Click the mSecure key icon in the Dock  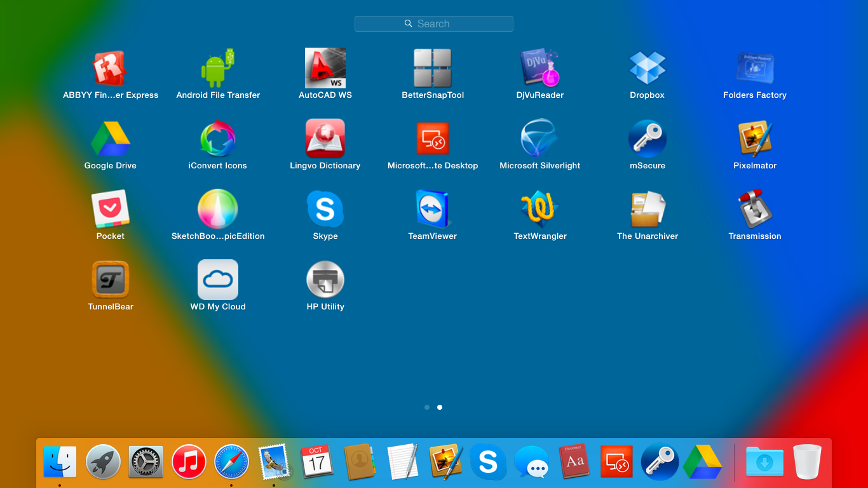tap(660, 461)
